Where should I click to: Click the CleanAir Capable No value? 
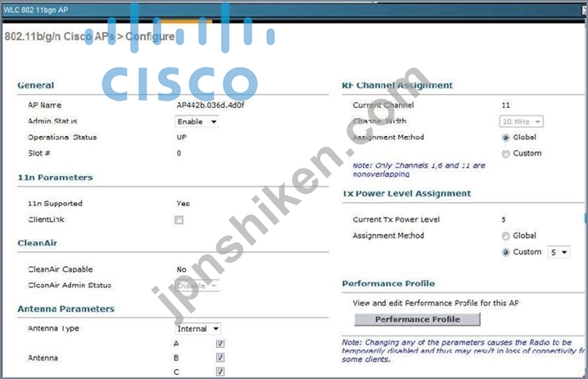(x=182, y=269)
